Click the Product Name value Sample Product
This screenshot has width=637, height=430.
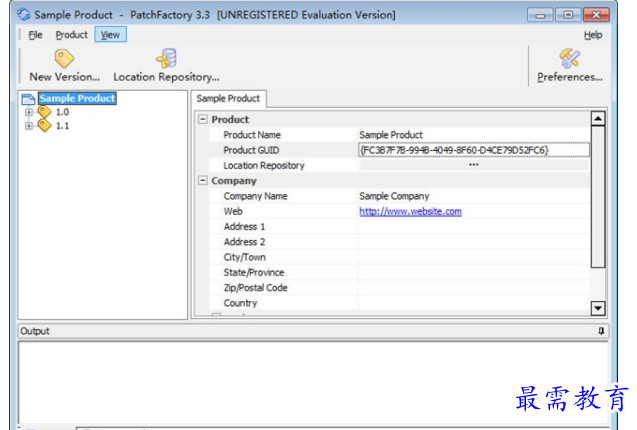point(391,135)
